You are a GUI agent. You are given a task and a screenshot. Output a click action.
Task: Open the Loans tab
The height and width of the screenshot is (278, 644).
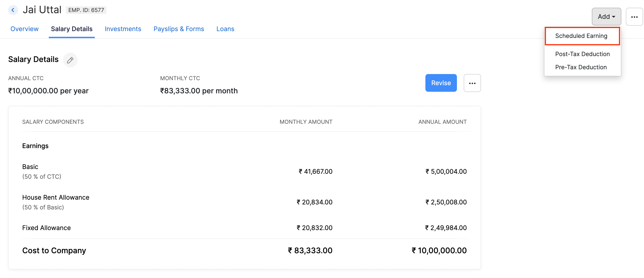coord(225,29)
